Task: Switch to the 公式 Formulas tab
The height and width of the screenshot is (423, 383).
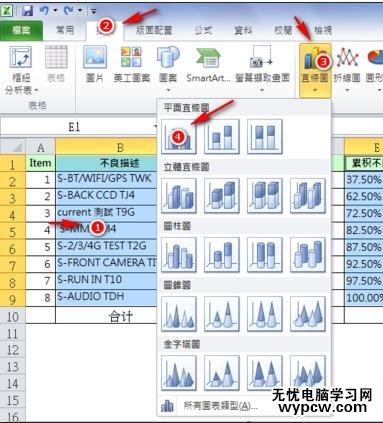Action: click(x=203, y=30)
